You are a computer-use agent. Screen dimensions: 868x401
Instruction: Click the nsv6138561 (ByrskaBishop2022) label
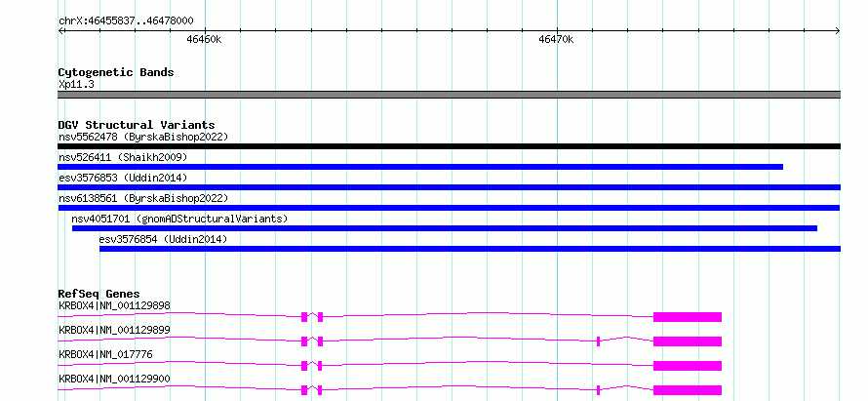(143, 198)
